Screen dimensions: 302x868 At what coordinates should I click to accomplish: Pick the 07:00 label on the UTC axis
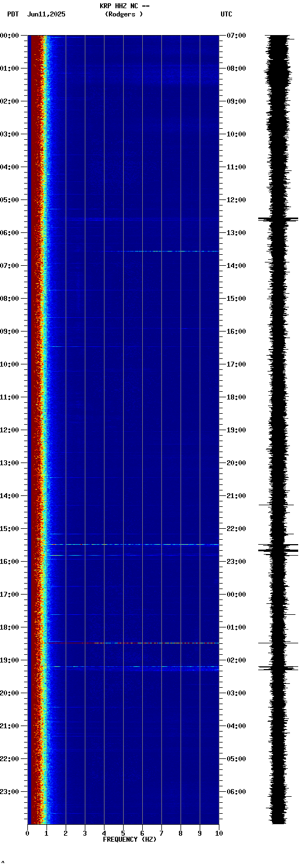[x=236, y=36]
